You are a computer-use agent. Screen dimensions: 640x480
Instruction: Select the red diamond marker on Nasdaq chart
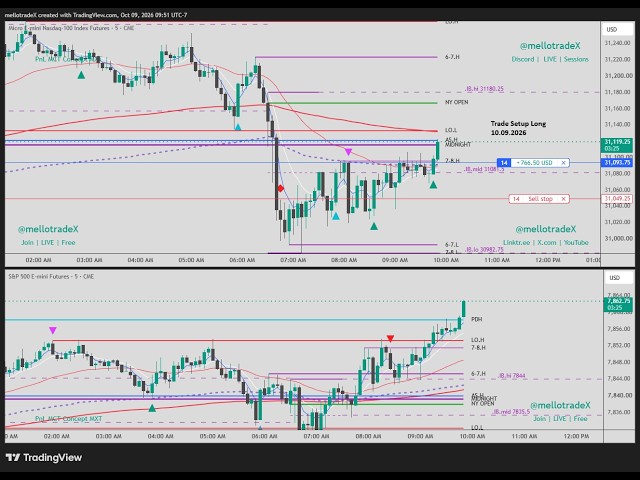click(x=280, y=188)
